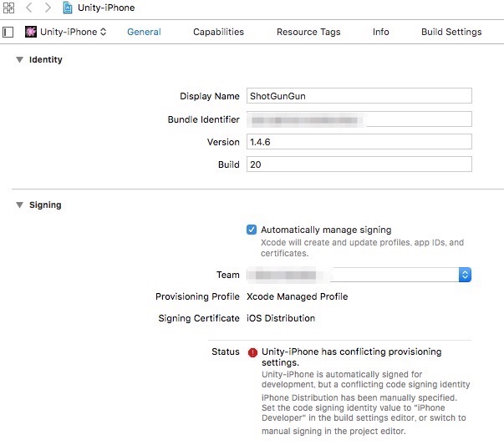Click the red error status icon
504x445 pixels.
252,352
